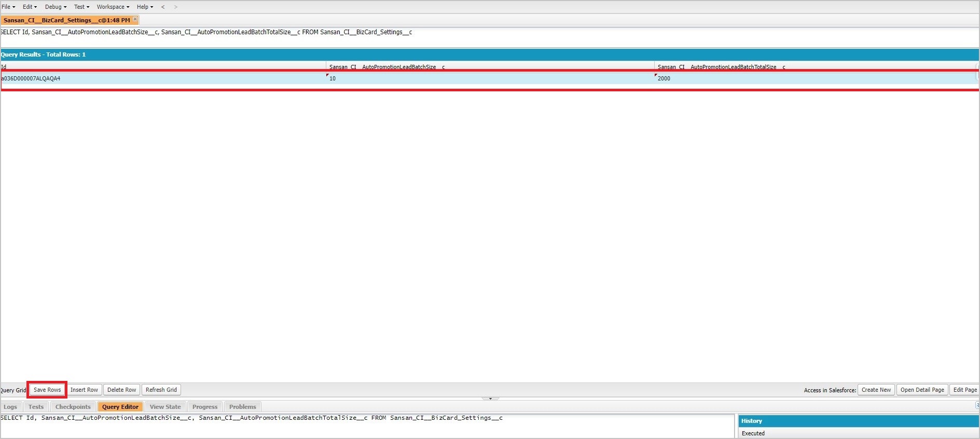Go back with the left arrow
980x439 pixels.
163,7
